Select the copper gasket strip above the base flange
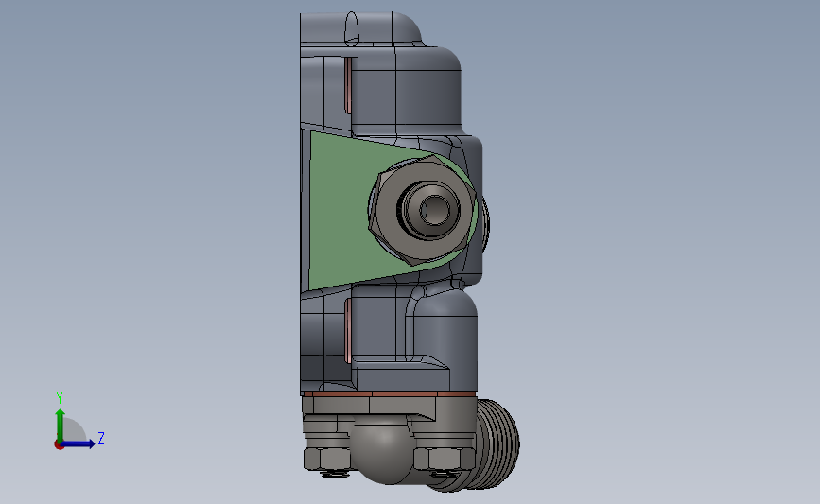Screen dimensions: 820x504 pyautogui.click(x=389, y=393)
